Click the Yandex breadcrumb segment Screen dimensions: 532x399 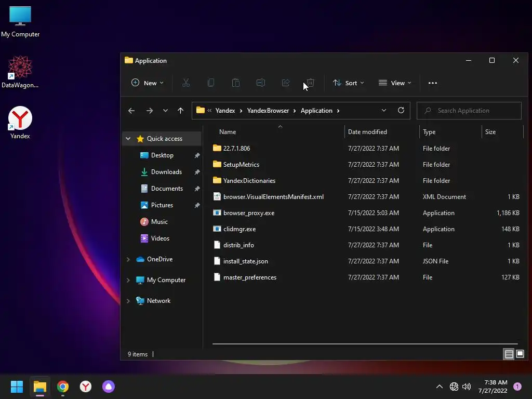225,111
